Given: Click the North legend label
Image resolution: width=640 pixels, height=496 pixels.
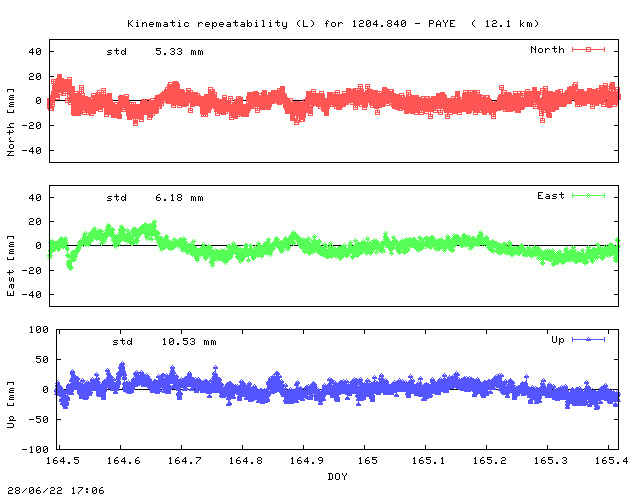Looking at the screenshot, I should (x=547, y=50).
